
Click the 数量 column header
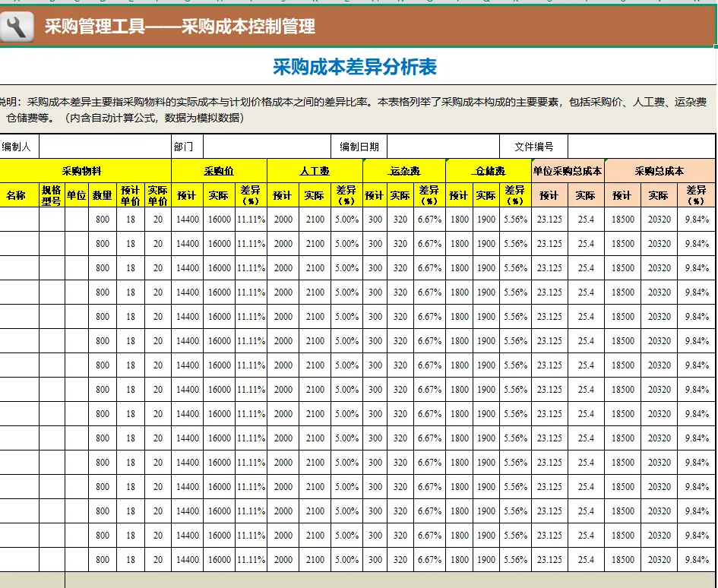103,195
